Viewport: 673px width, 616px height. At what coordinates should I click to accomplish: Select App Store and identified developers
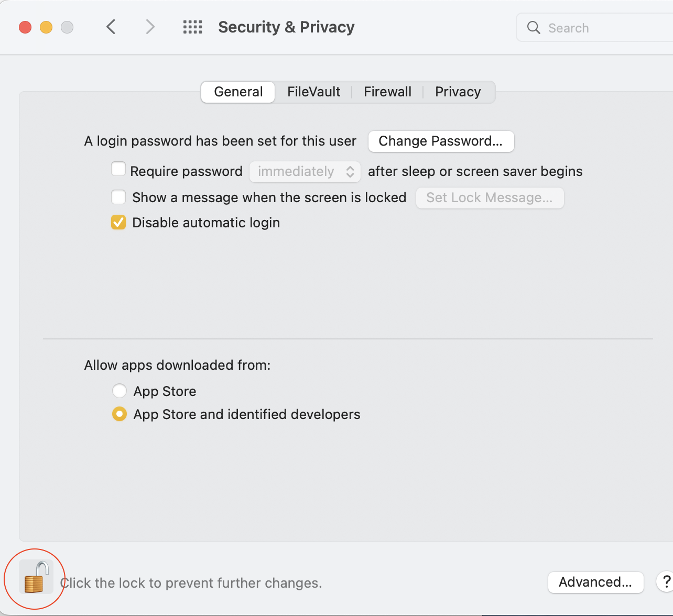[x=120, y=414]
